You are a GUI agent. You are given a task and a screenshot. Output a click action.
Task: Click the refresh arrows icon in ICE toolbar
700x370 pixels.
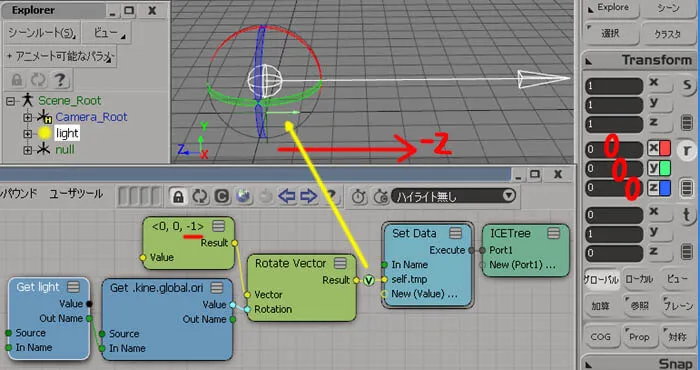tap(200, 196)
